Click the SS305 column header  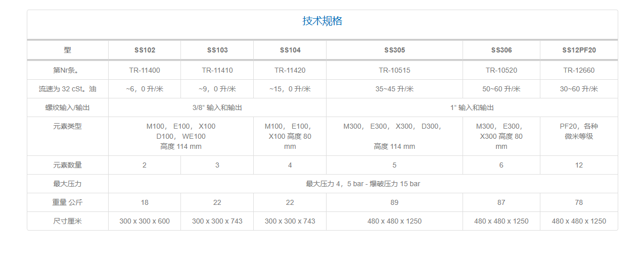coord(394,50)
